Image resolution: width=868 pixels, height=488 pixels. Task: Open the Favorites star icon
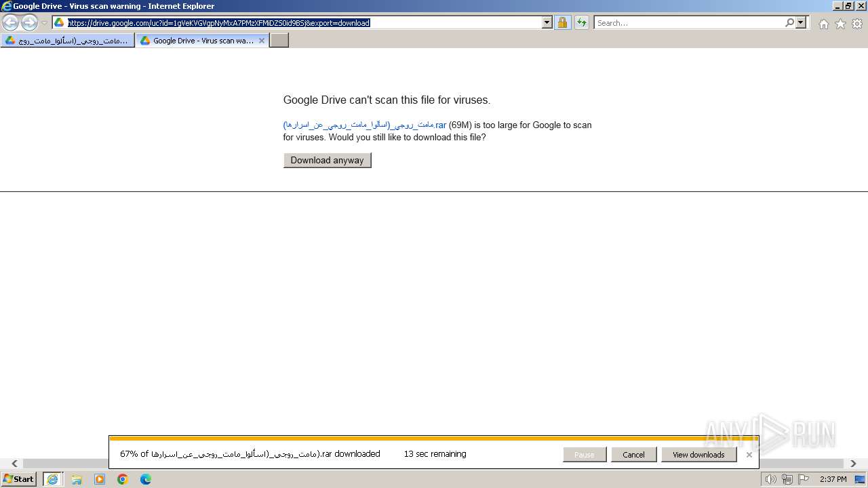point(840,24)
